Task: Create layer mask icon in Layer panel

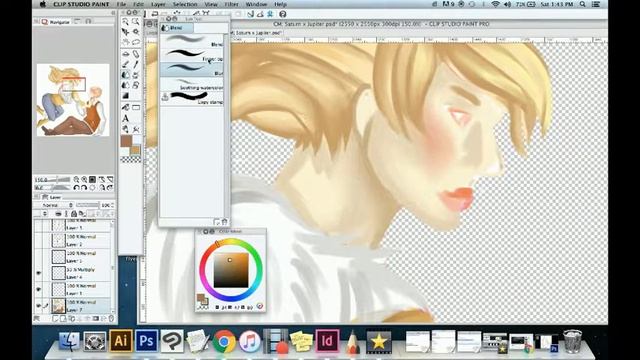Action: coord(96,319)
